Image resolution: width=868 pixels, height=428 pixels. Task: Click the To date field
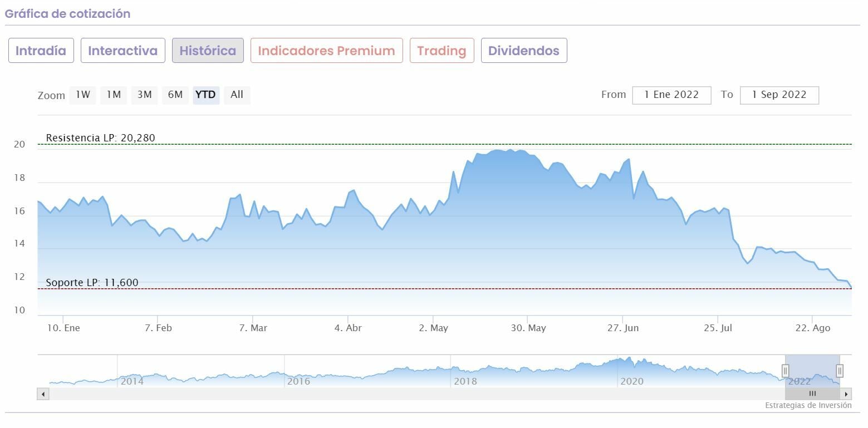[779, 95]
